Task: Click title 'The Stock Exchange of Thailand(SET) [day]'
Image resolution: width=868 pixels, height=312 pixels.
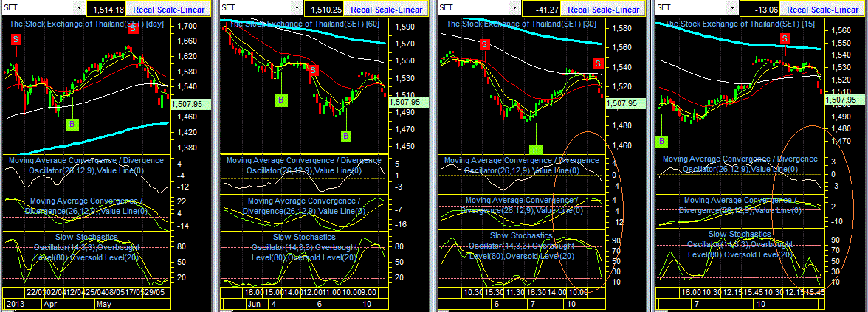Action: point(86,24)
